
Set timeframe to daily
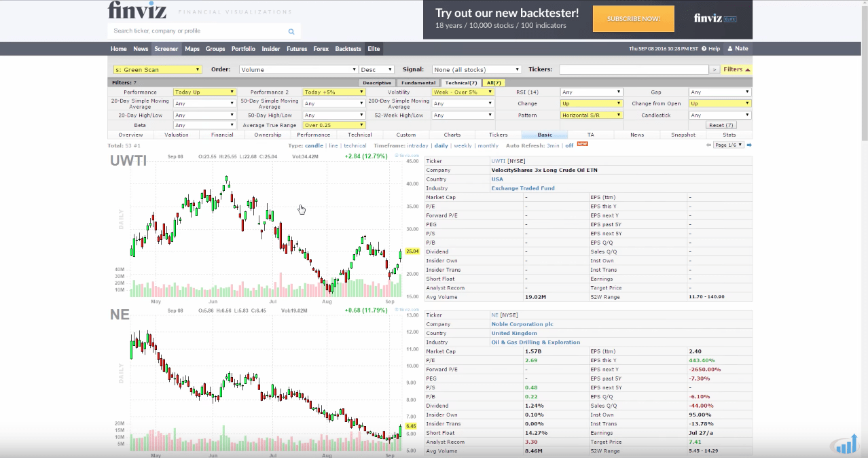coord(441,145)
